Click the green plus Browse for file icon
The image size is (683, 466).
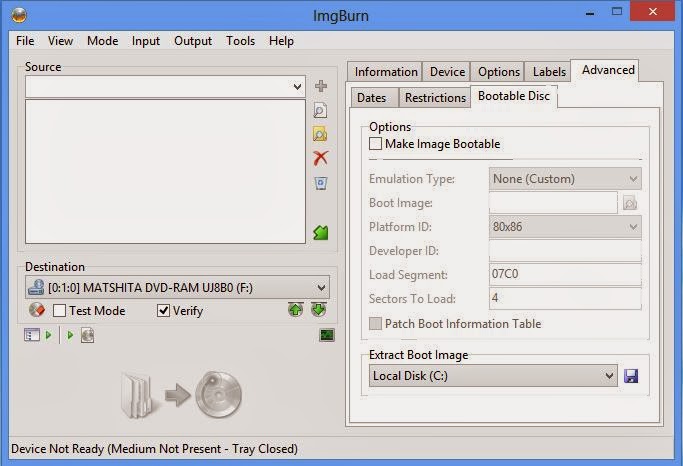pyautogui.click(x=321, y=86)
